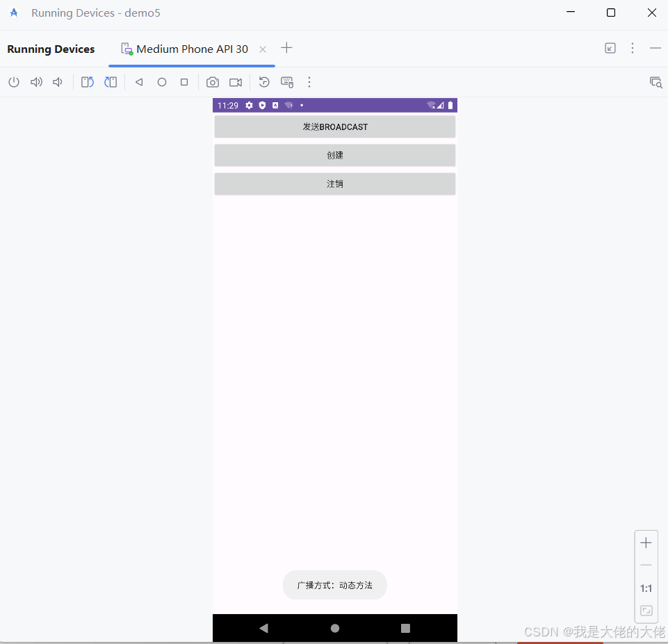
Task: Click the window layout icon in tab bar
Action: click(x=610, y=48)
